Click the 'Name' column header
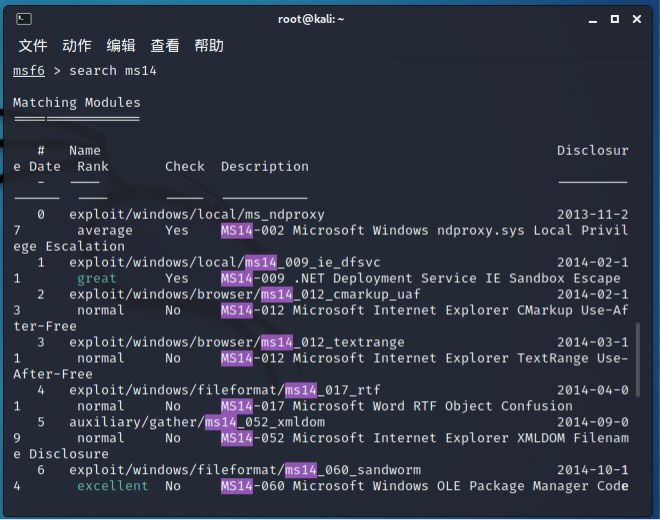 click(85, 151)
